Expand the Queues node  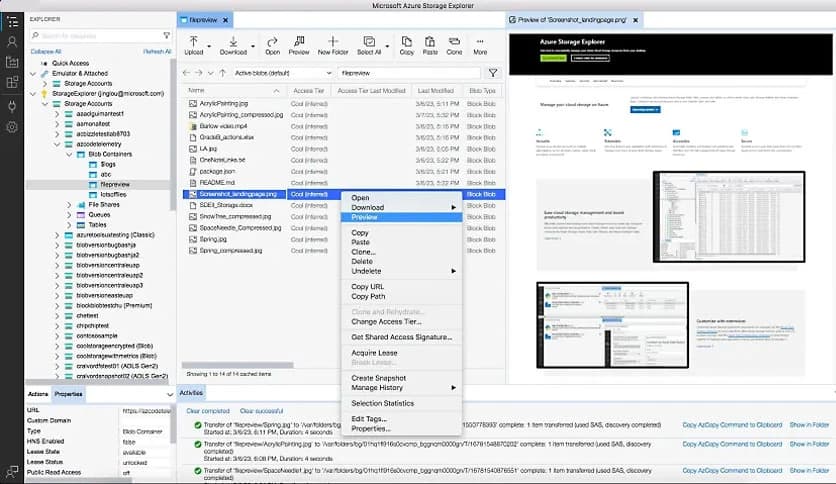[x=69, y=215]
